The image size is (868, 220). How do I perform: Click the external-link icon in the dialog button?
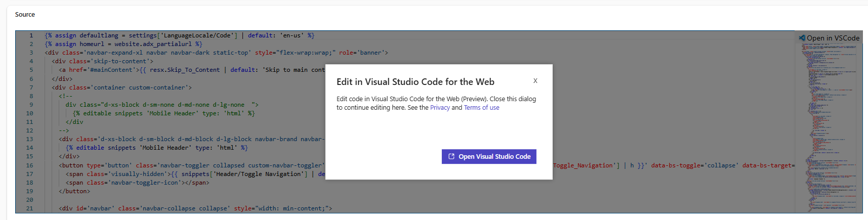[451, 157]
